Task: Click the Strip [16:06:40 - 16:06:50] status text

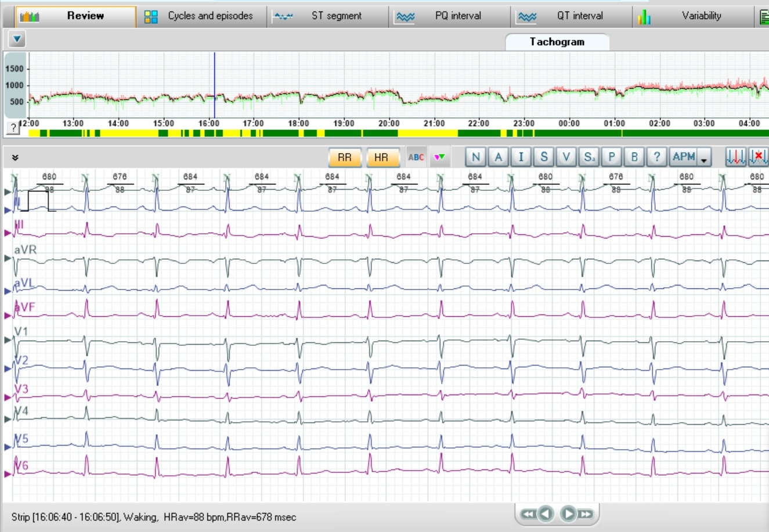Action: (x=65, y=517)
